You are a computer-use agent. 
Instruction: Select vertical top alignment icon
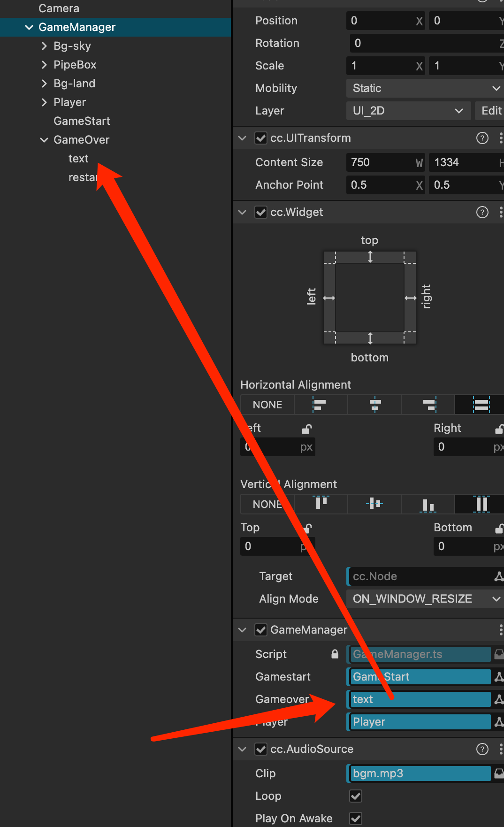pos(321,504)
